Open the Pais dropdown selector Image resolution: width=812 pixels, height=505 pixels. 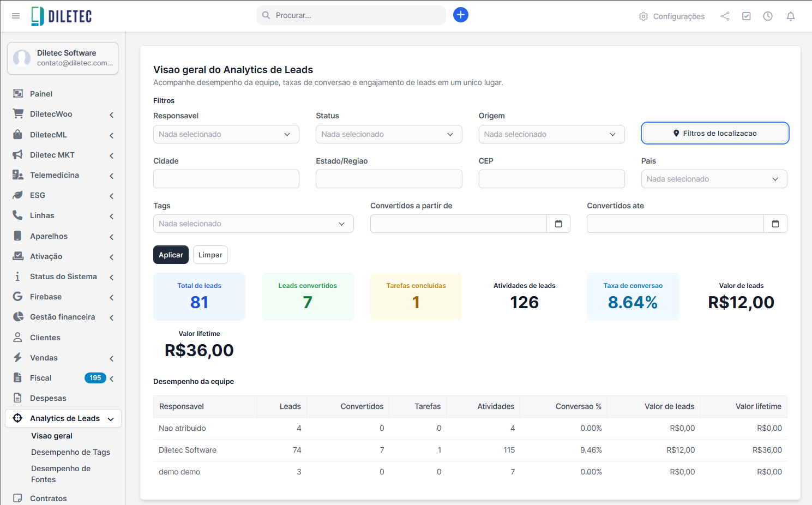(713, 179)
